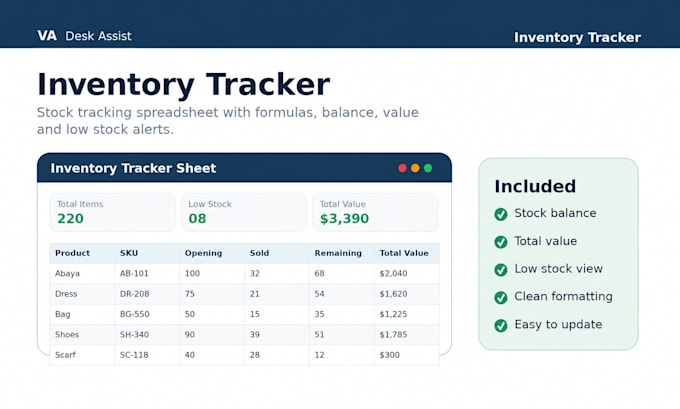Click the Desk Assist brand text

coord(98,36)
